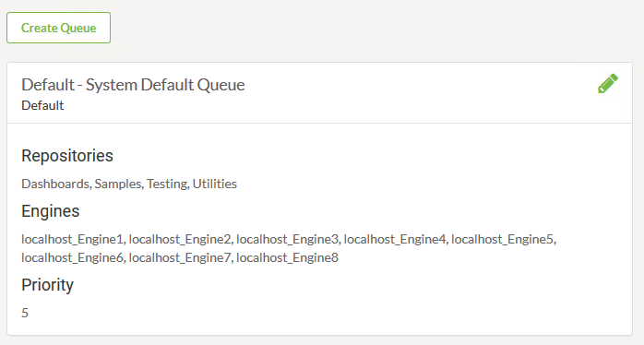The width and height of the screenshot is (644, 345).
Task: Select the Default - System Default Queue title
Action: [133, 85]
